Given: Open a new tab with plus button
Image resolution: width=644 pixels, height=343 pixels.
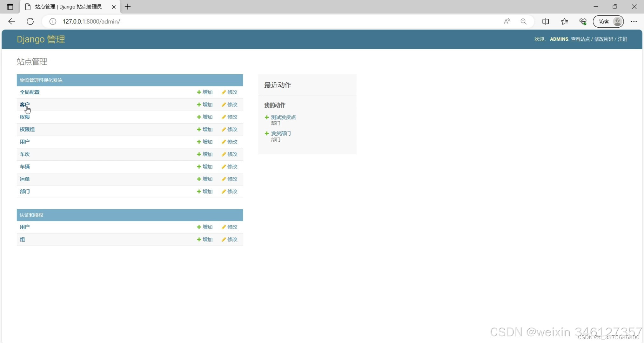Looking at the screenshot, I should (128, 7).
